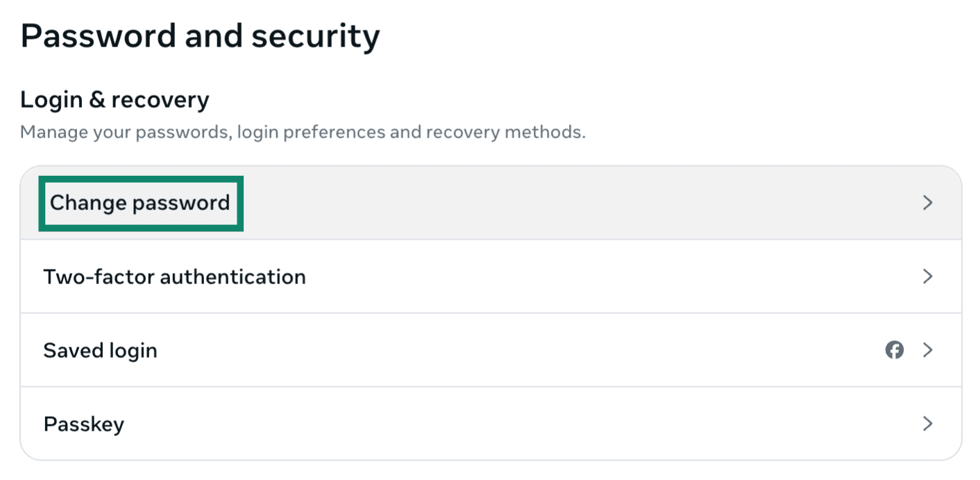The image size is (980, 480).
Task: Click the Manage your passwords description text
Action: point(303,132)
